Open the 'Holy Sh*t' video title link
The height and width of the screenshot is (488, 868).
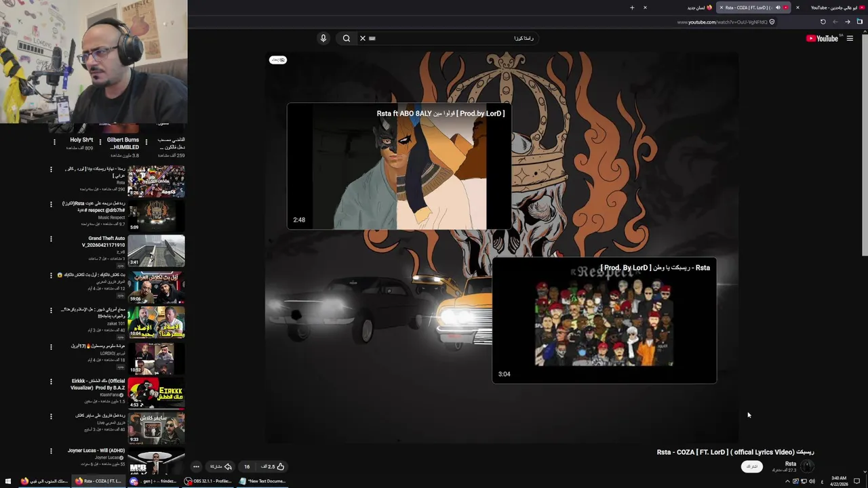tap(81, 140)
